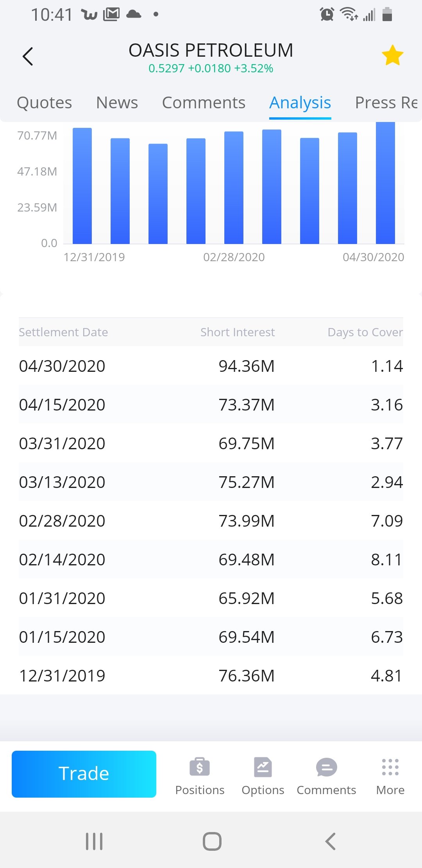Tap the Short Interest column header
The image size is (422, 868).
[x=238, y=332]
